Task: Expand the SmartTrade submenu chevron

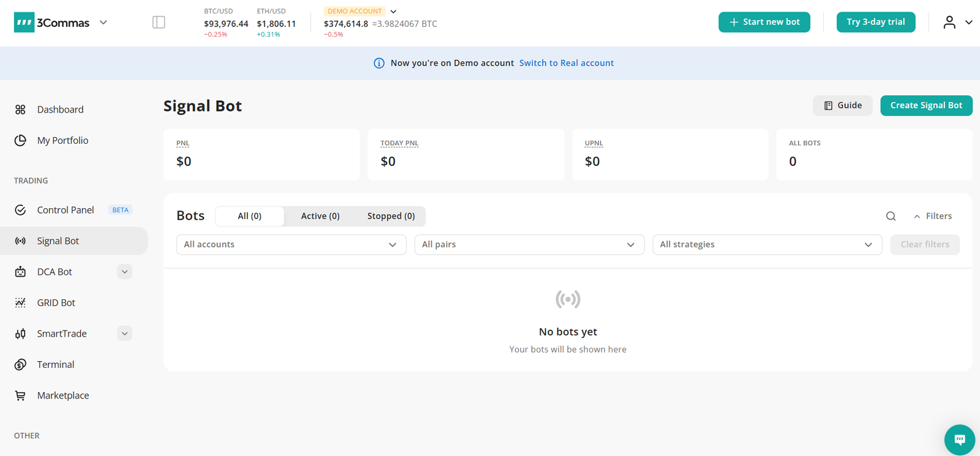Action: (x=124, y=334)
